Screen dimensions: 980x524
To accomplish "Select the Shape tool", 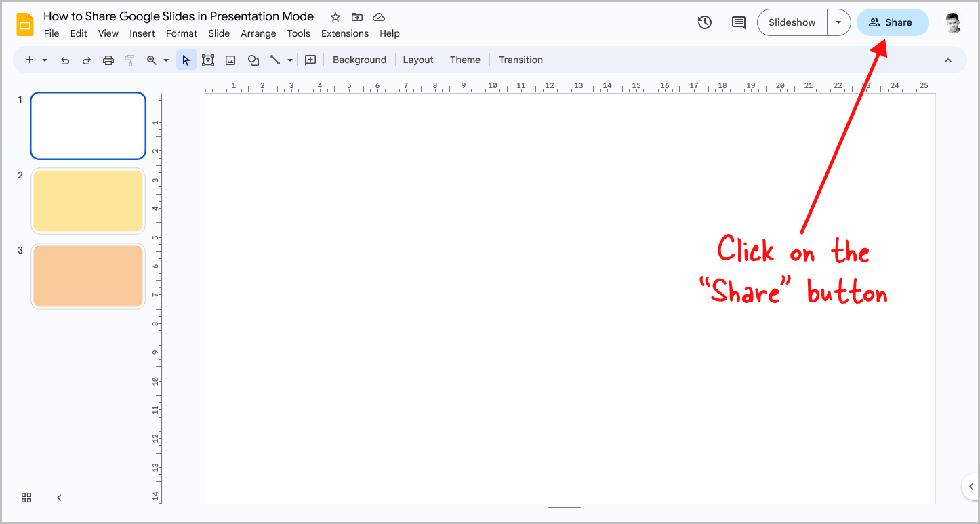I will coord(253,60).
